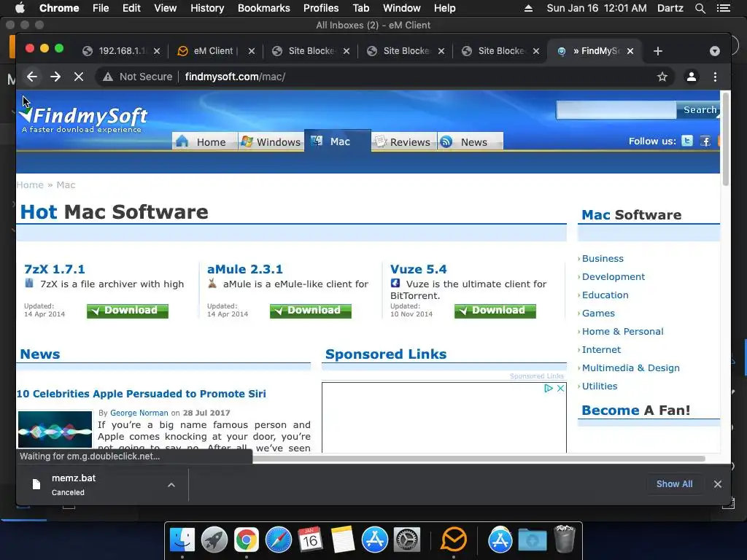This screenshot has width=747, height=560.
Task: Open the News navigation tab
Action: 470,142
